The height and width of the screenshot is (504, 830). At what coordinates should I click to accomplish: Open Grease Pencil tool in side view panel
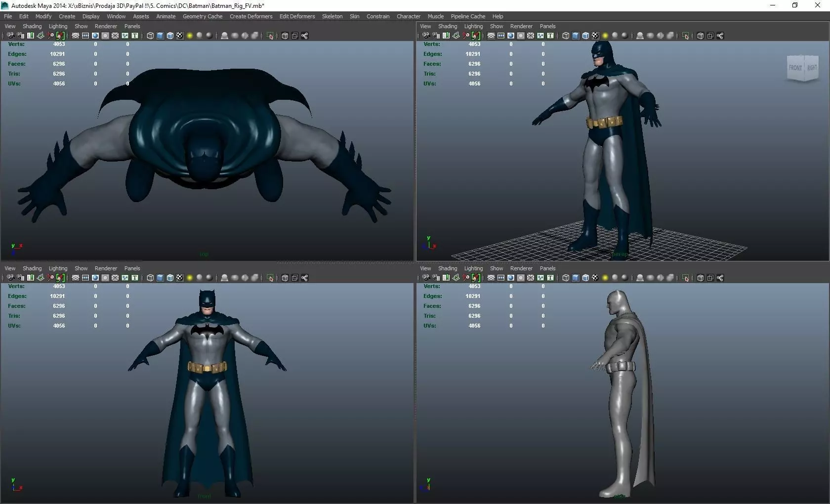[x=476, y=278]
